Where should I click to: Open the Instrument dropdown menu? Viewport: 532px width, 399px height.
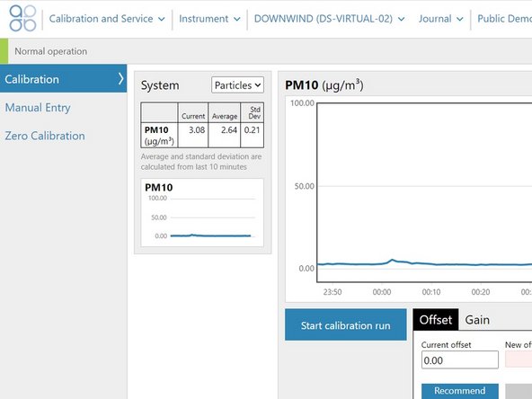tap(209, 19)
